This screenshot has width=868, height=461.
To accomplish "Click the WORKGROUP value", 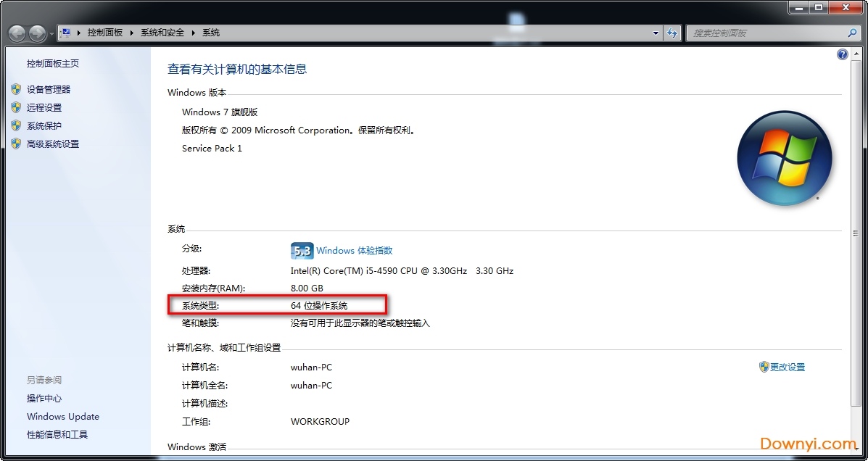I will 320,422.
